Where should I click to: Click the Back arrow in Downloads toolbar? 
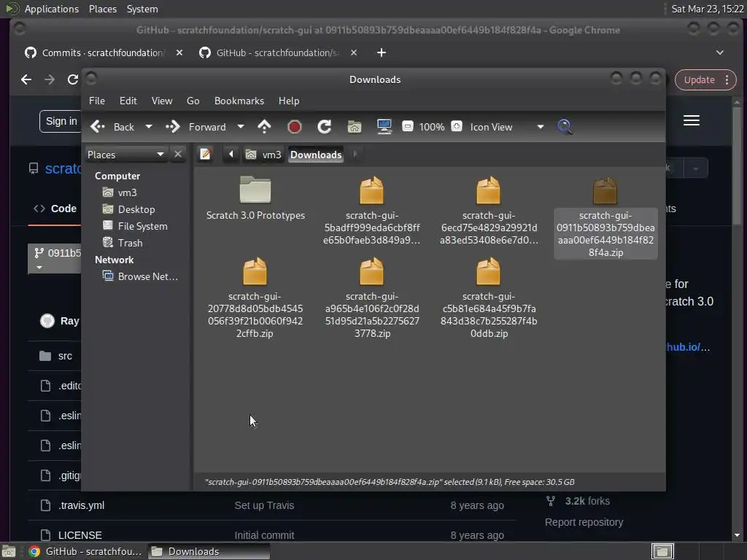pyautogui.click(x=112, y=127)
